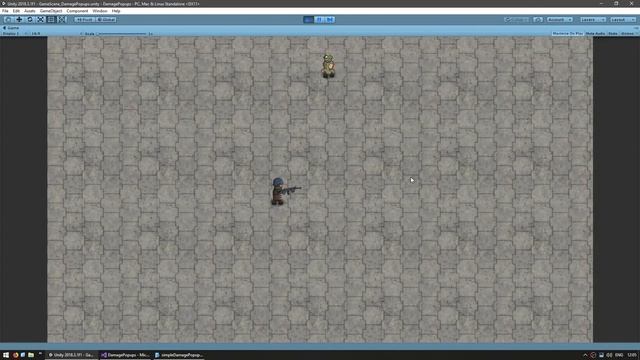This screenshot has height=360, width=640.
Task: Click the zombie enemy character
Action: (x=328, y=66)
